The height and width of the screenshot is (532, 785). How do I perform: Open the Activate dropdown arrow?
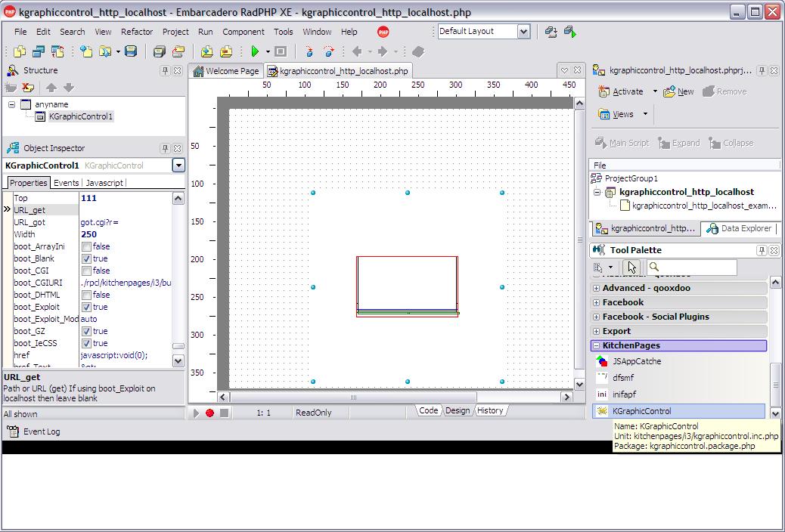coord(655,91)
